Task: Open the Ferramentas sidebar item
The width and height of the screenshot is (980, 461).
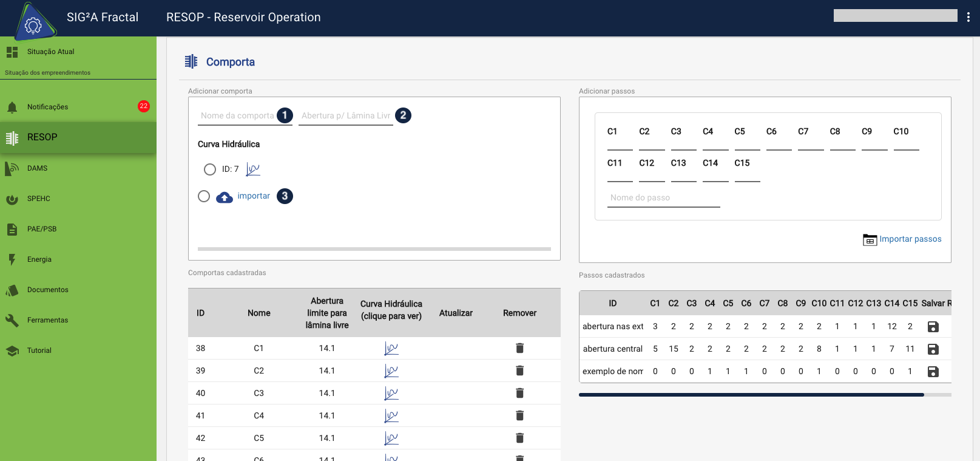Action: [47, 320]
